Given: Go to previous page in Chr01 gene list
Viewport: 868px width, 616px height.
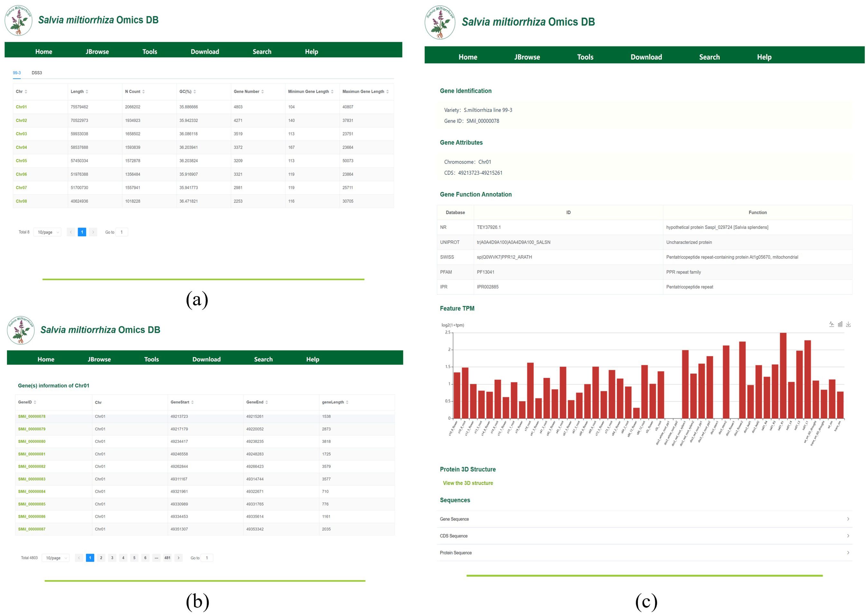Looking at the screenshot, I should click(x=79, y=558).
